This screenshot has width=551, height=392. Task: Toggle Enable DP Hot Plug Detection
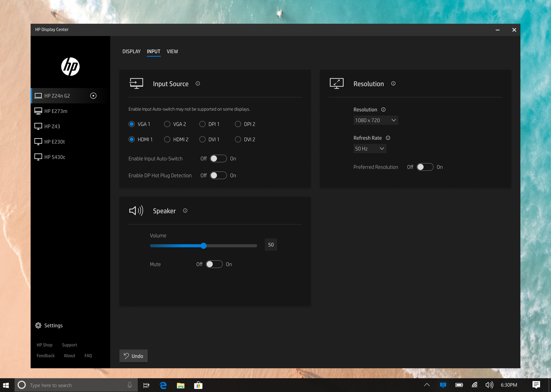click(218, 176)
